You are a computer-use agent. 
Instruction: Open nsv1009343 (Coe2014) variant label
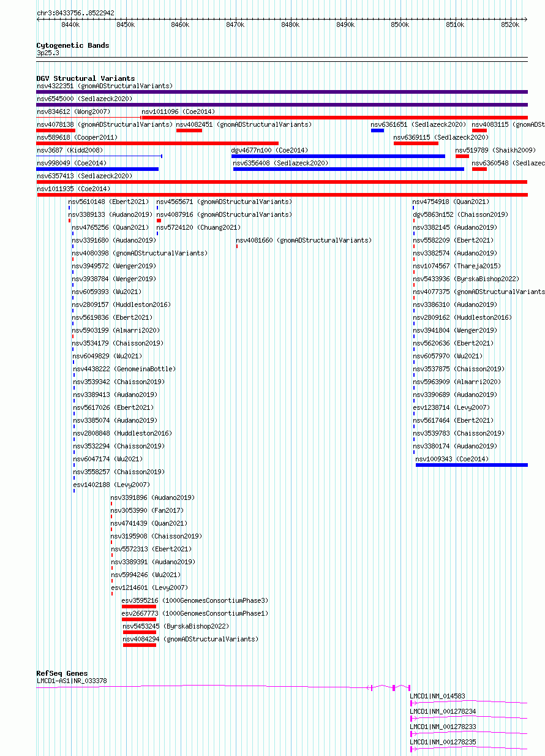(x=452, y=459)
